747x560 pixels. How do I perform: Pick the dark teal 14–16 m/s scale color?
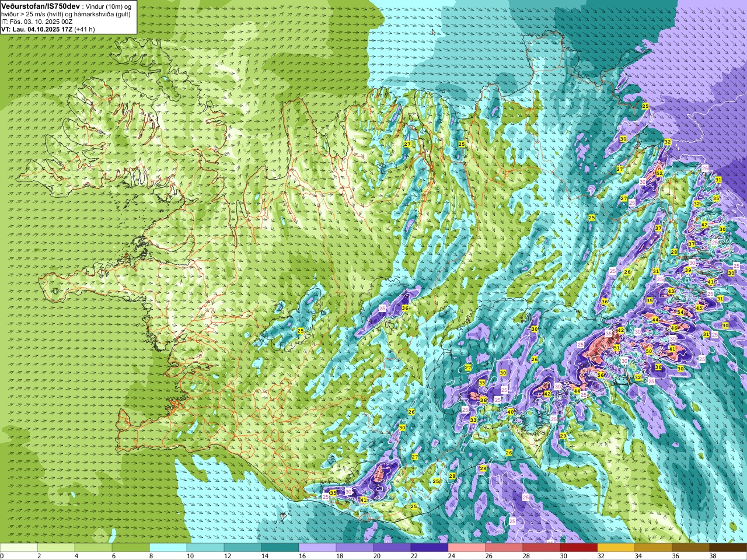pos(280,548)
